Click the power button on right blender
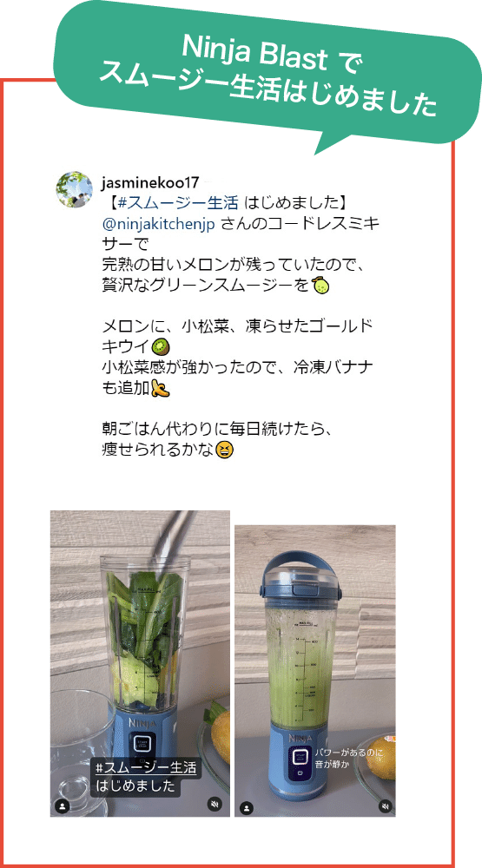The image size is (482, 868). coord(300,773)
